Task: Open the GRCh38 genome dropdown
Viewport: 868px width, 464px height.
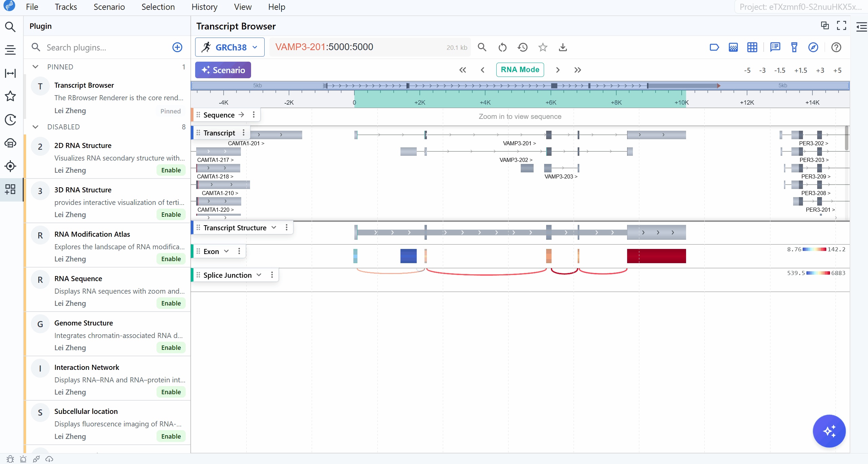Action: (230, 47)
